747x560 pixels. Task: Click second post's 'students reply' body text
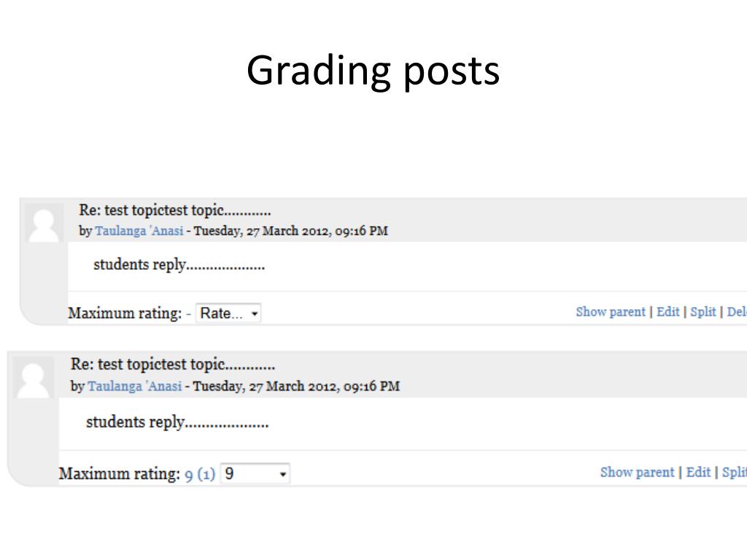[x=177, y=422]
